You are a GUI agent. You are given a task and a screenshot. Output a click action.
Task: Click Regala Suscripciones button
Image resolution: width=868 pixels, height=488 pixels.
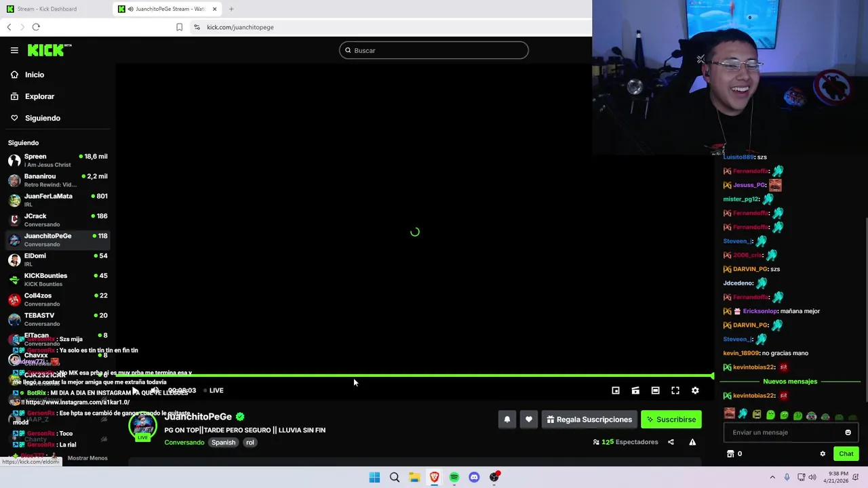(x=588, y=420)
